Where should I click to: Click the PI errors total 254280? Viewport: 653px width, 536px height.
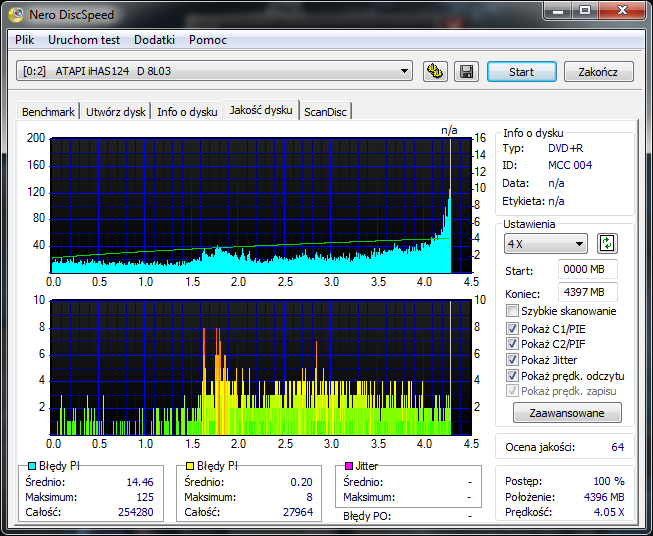pos(135,512)
